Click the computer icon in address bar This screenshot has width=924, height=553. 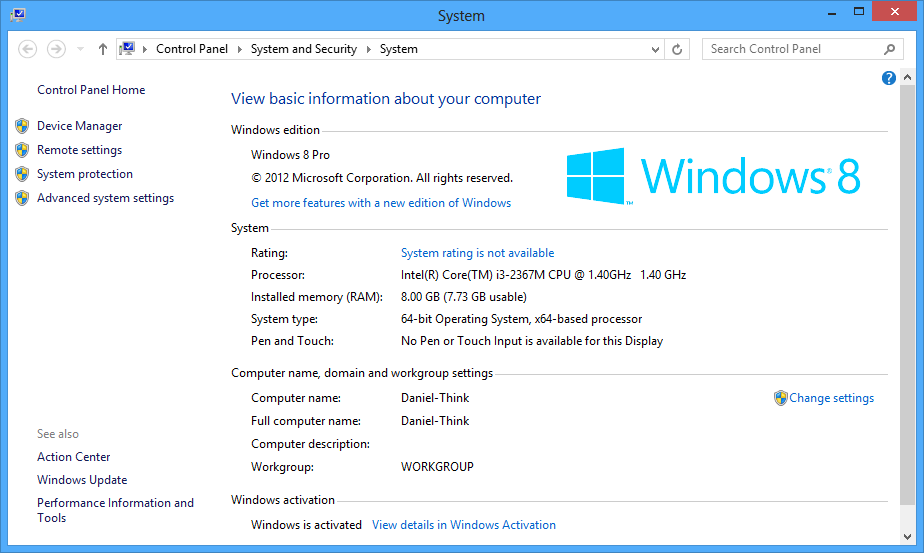pos(127,48)
